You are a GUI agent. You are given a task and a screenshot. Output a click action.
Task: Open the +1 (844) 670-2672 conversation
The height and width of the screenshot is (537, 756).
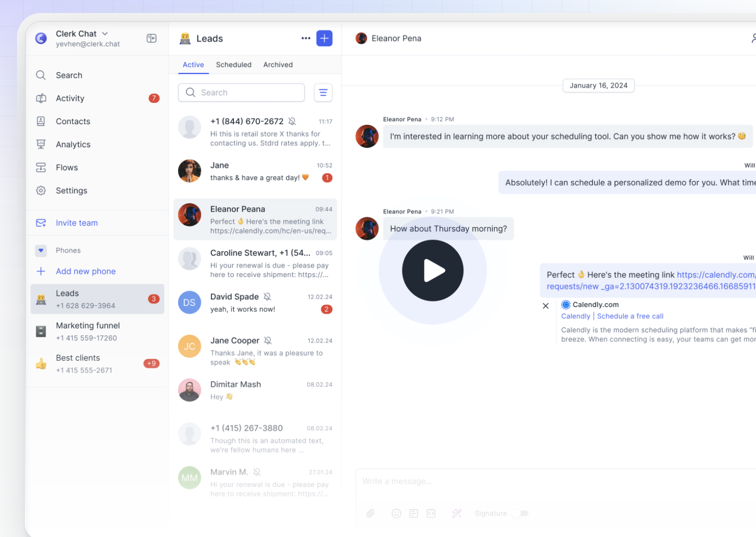point(255,132)
